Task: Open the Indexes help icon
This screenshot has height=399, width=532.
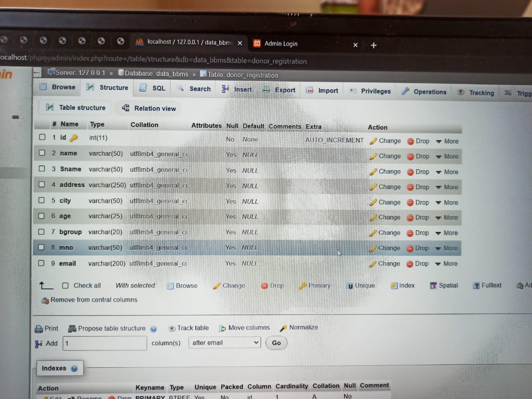Action: (x=74, y=368)
